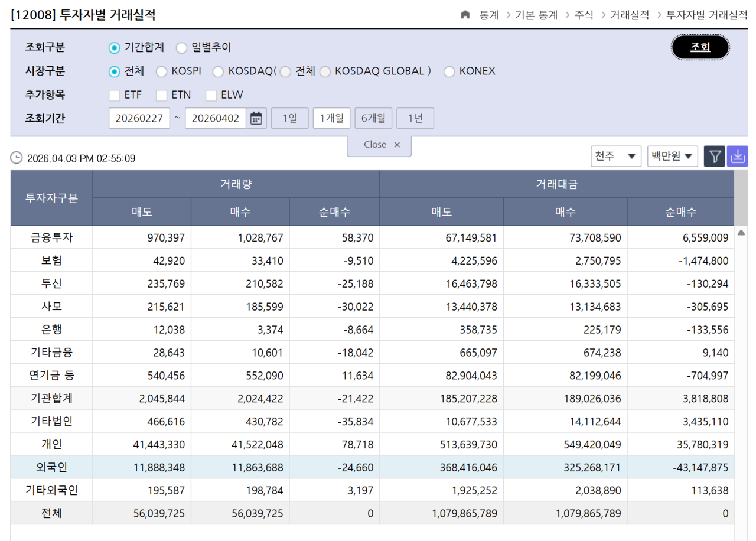Select the KOSPI market radio button

click(x=162, y=71)
